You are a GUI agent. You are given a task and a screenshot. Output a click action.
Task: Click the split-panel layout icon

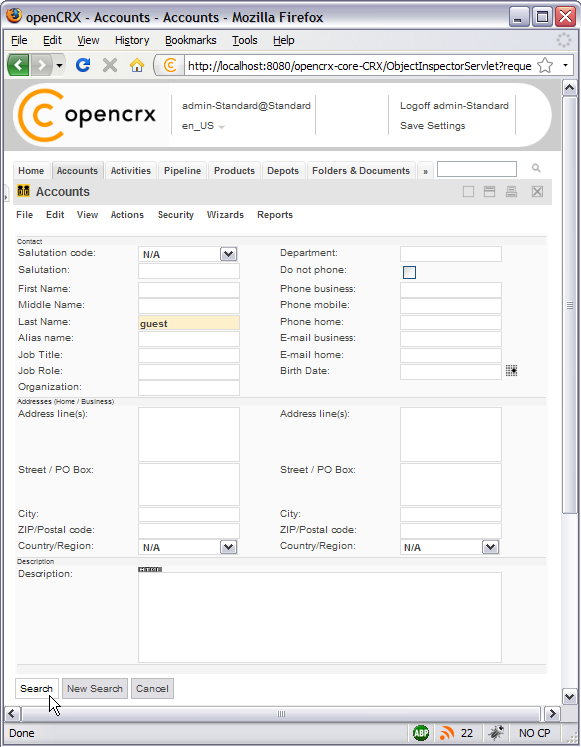pos(490,192)
